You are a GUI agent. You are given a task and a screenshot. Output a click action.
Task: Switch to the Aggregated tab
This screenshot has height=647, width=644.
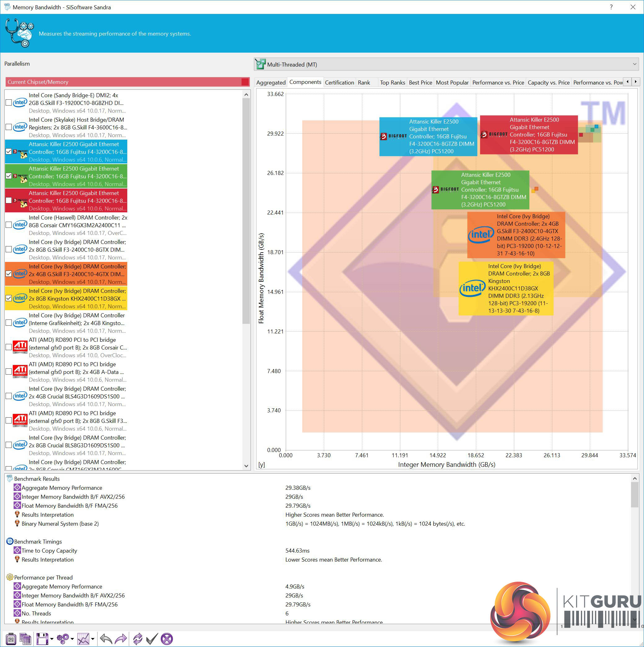click(x=271, y=82)
